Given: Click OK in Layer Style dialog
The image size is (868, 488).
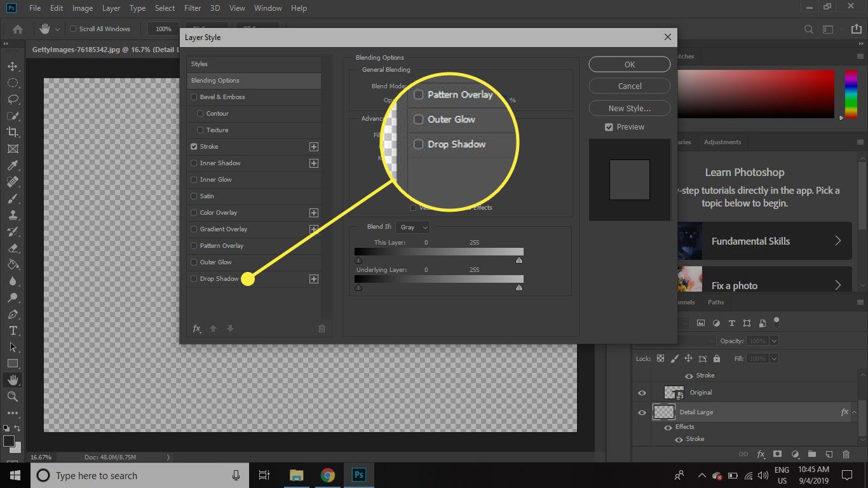Looking at the screenshot, I should point(630,64).
